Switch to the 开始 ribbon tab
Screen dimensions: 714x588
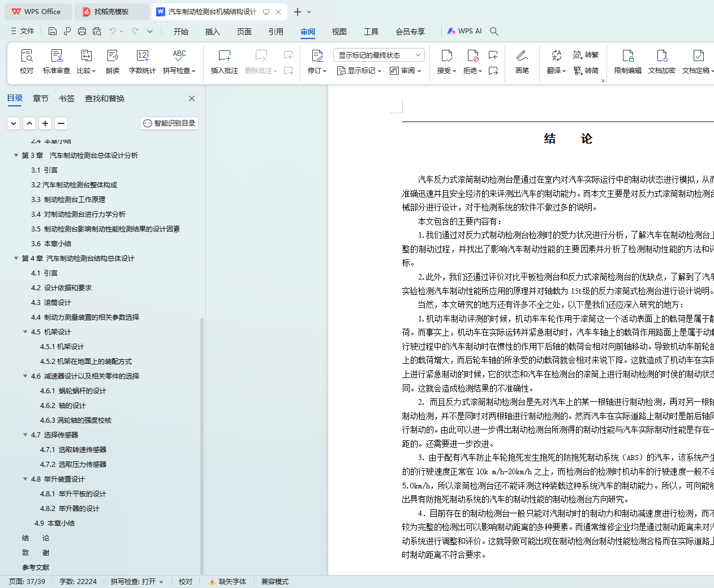[181, 32]
